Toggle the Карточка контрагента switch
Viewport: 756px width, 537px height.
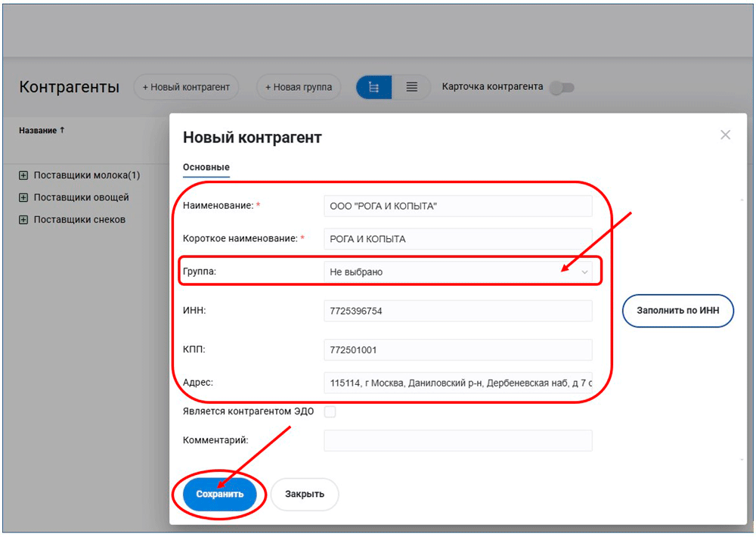click(x=562, y=88)
